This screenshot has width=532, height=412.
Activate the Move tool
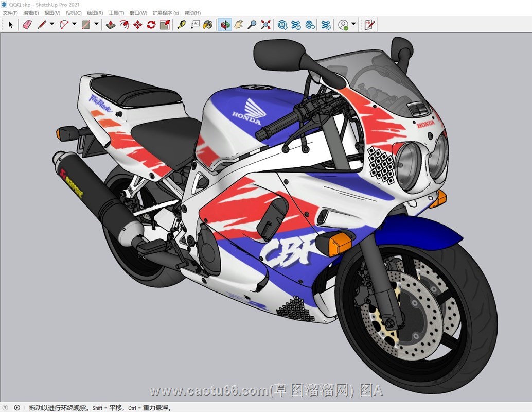click(137, 24)
